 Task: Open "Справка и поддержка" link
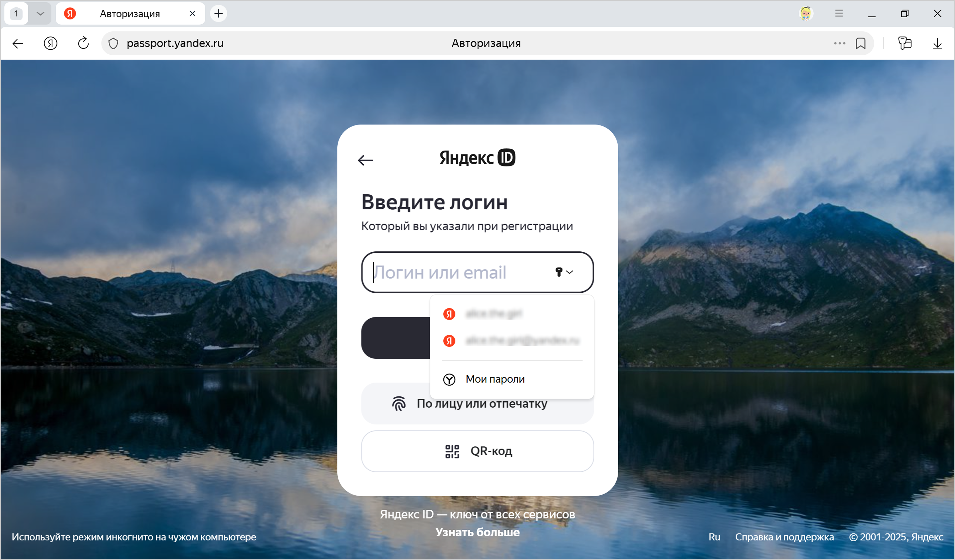point(784,537)
